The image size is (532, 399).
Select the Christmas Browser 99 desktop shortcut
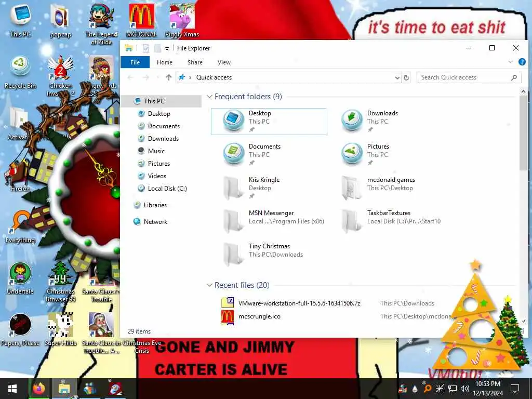pos(60,282)
